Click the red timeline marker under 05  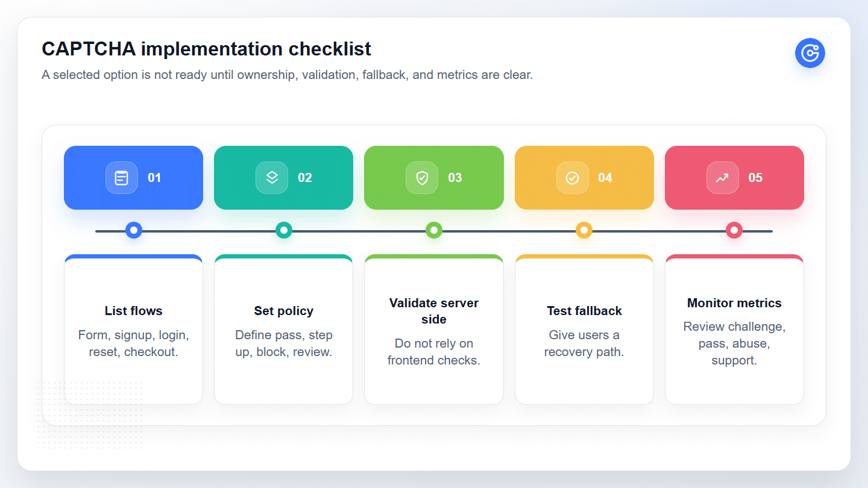coord(734,230)
